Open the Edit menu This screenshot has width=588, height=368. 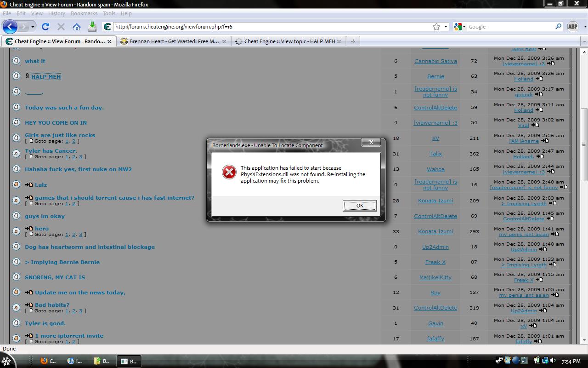(21, 13)
